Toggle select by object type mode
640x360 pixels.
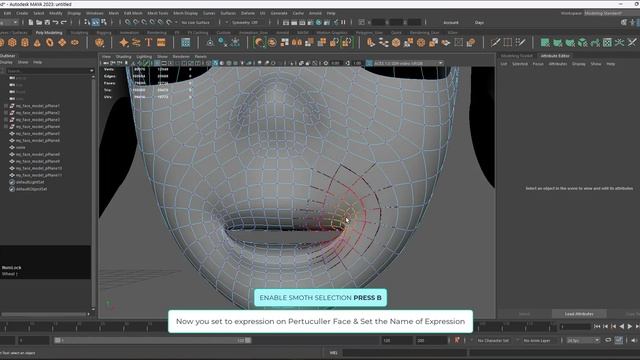click(96, 22)
